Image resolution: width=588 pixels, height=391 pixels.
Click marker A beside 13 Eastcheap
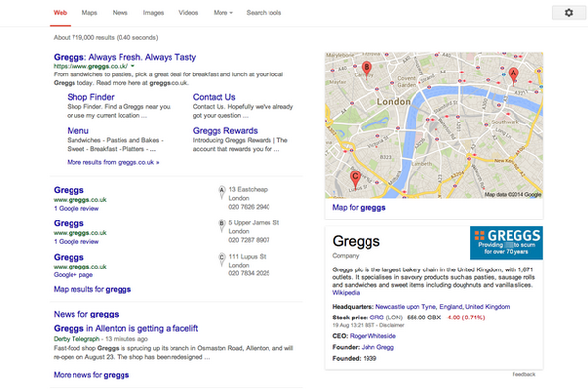222,192
